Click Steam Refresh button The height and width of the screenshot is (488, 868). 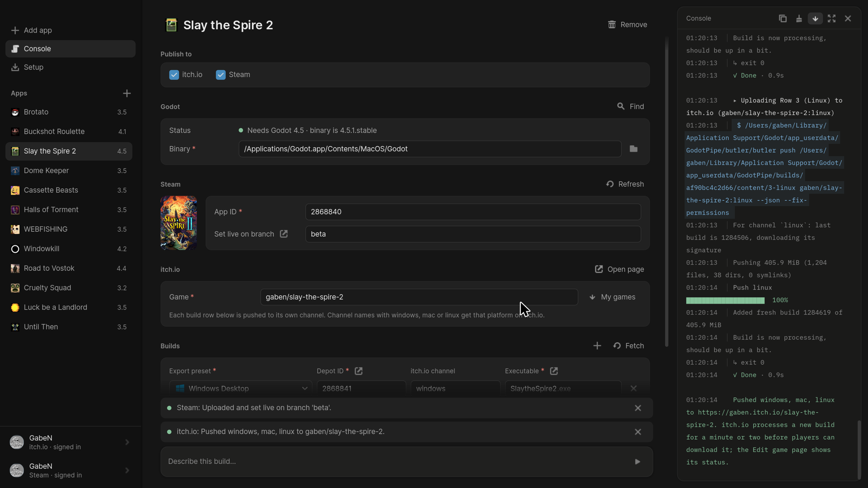(x=625, y=184)
